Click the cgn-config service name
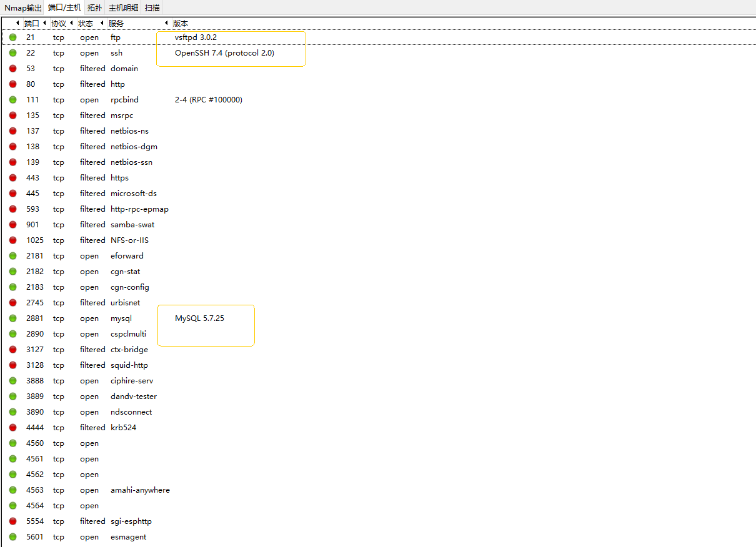Image resolution: width=756 pixels, height=547 pixels. point(130,287)
